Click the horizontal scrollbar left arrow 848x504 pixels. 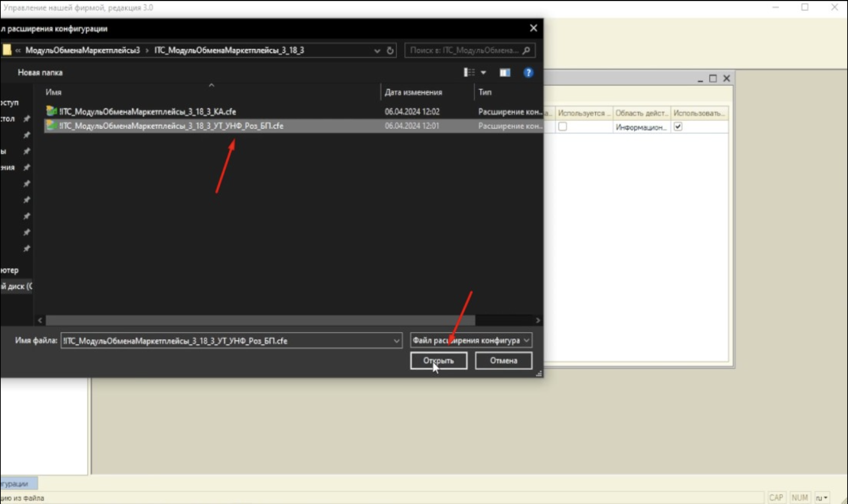click(40, 320)
